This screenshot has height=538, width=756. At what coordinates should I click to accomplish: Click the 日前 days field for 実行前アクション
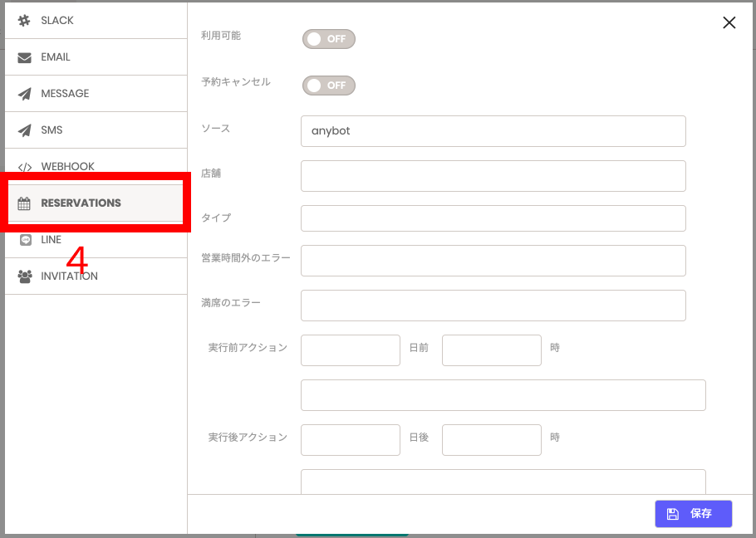pos(351,350)
